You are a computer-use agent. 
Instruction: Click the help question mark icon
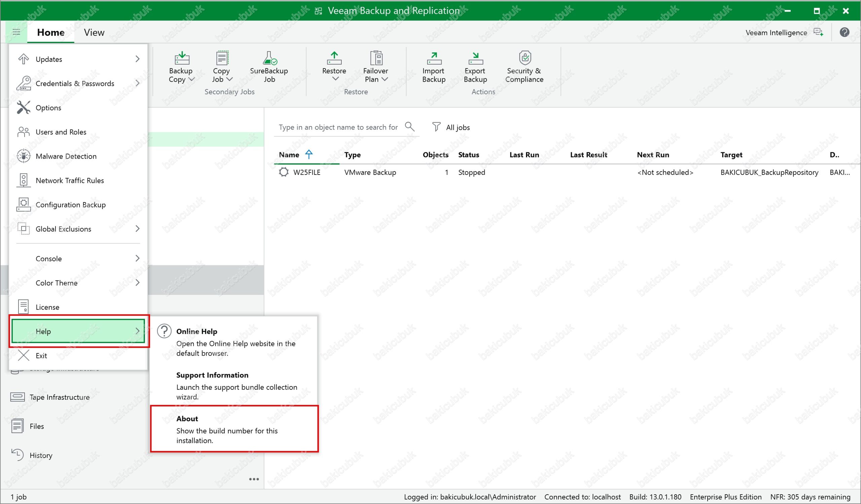point(844,32)
